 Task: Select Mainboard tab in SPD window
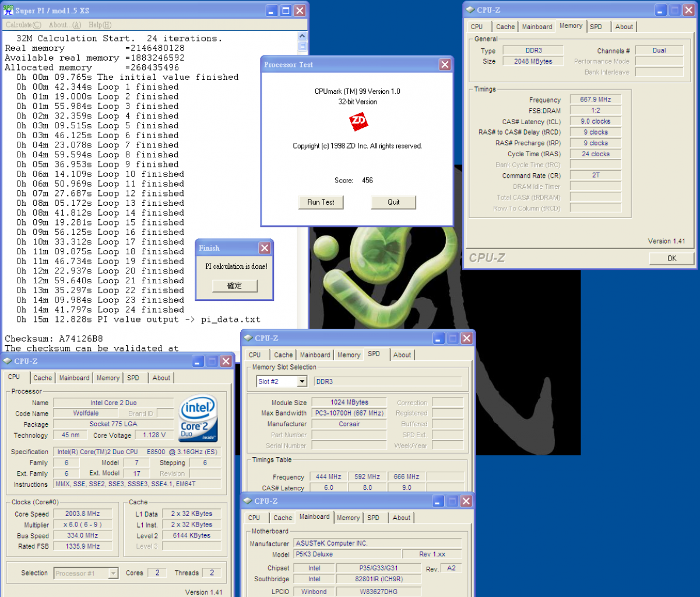coord(315,355)
